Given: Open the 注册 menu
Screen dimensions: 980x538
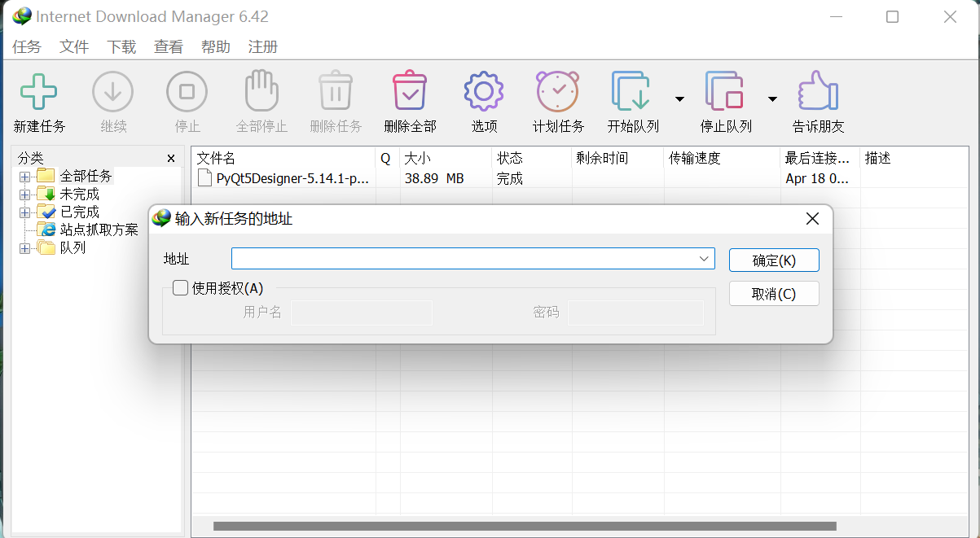Looking at the screenshot, I should [263, 47].
